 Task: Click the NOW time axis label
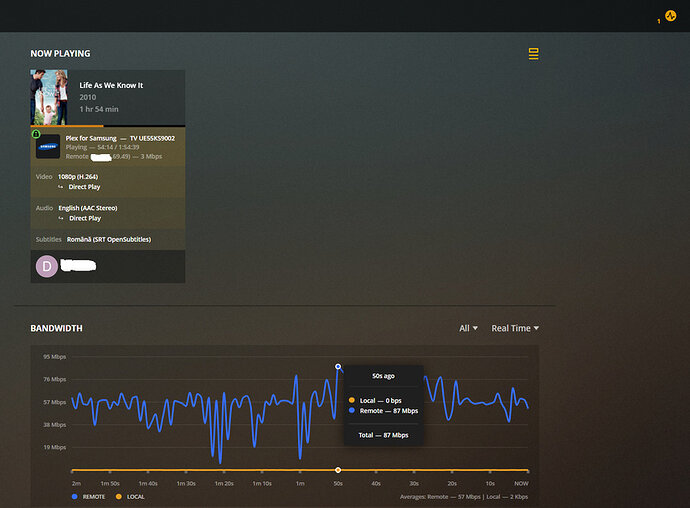click(x=521, y=483)
